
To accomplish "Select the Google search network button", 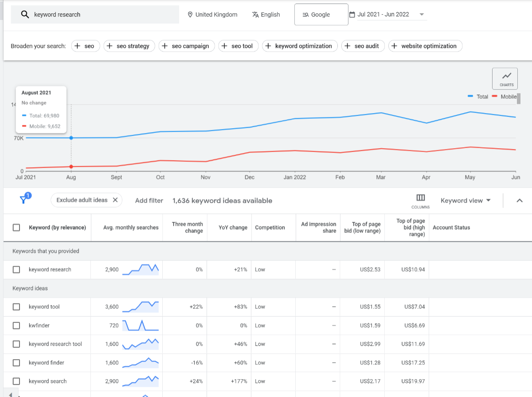I will (x=321, y=15).
